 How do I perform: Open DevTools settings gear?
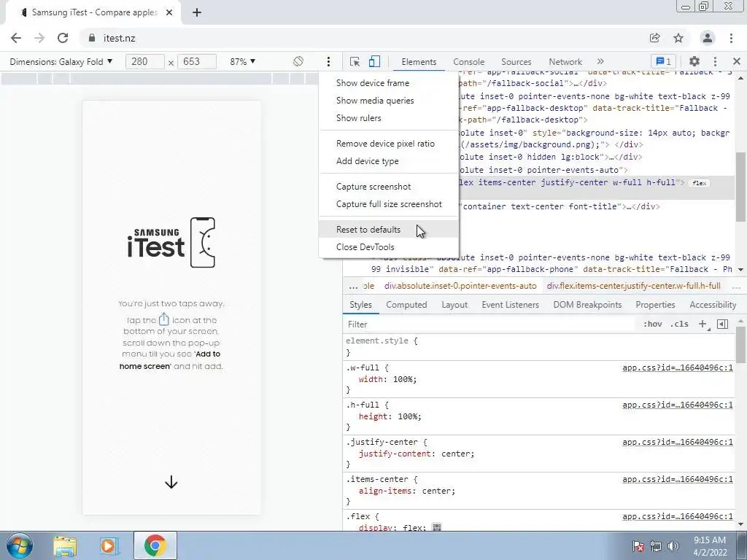click(x=694, y=61)
